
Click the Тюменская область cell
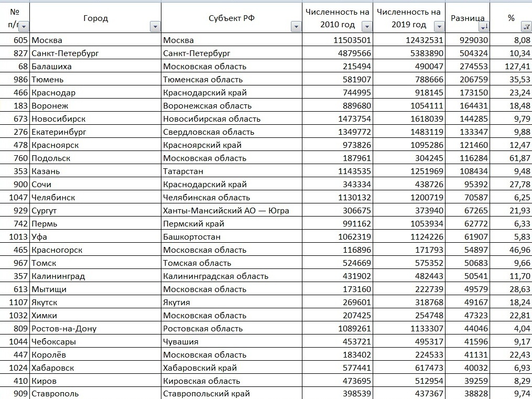tap(231, 80)
